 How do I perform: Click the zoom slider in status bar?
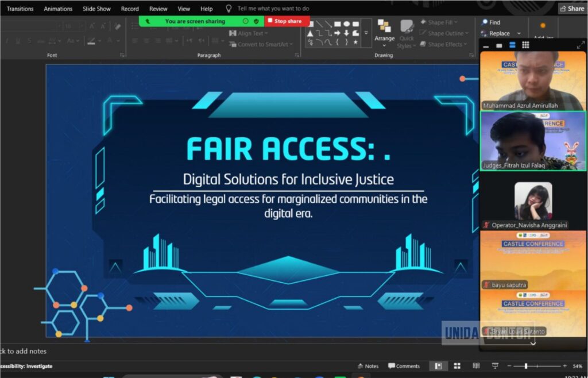537,366
